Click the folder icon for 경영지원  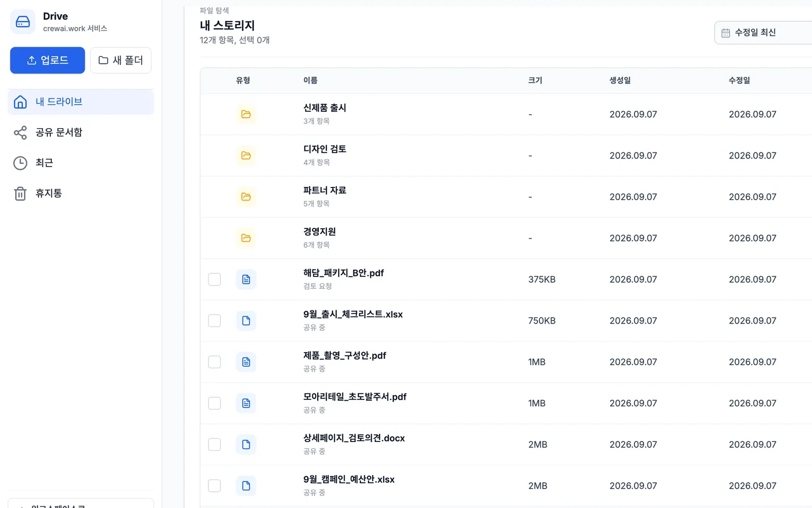246,238
